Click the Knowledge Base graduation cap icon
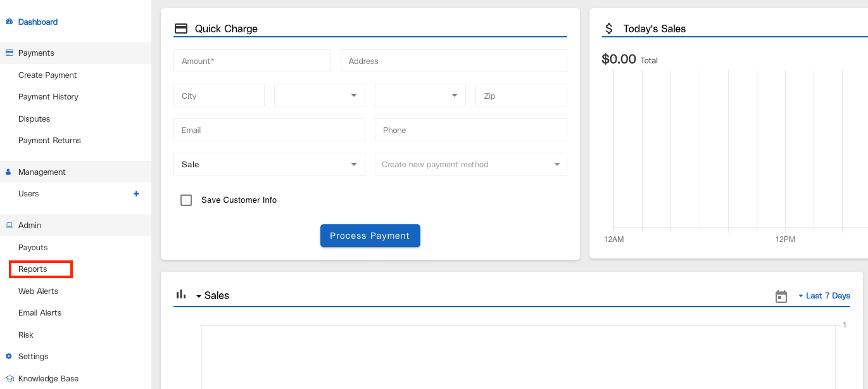The image size is (868, 389). coord(9,378)
